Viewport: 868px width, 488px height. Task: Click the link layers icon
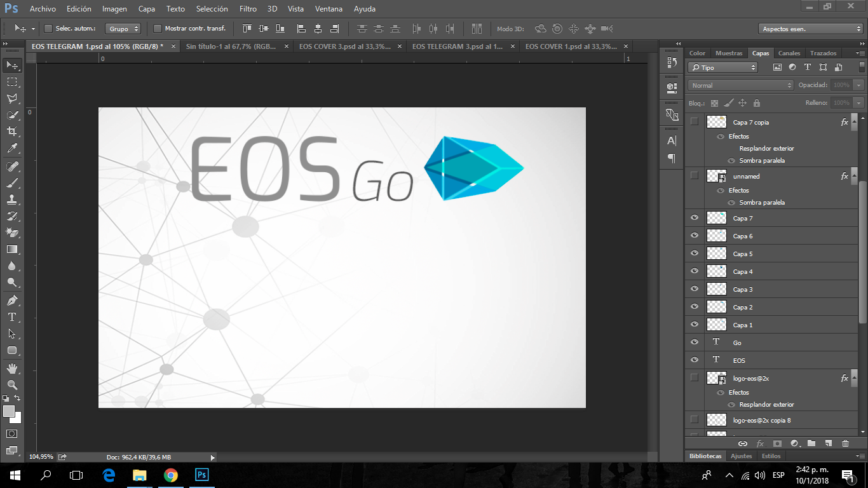tap(742, 444)
